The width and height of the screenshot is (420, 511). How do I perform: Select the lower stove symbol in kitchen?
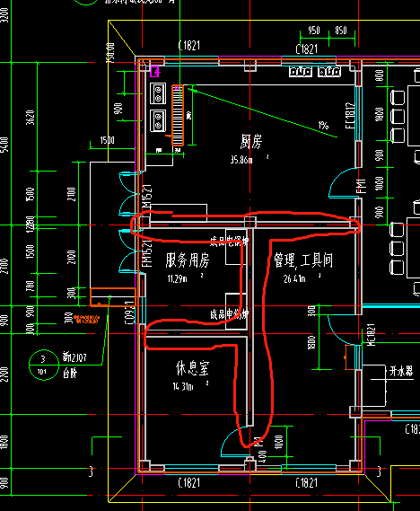tap(158, 120)
